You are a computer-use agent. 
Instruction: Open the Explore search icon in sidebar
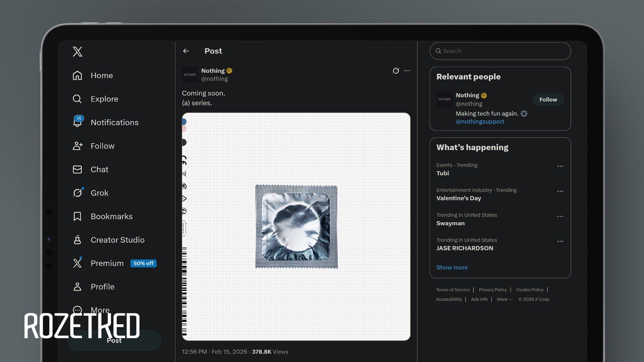tap(77, 99)
